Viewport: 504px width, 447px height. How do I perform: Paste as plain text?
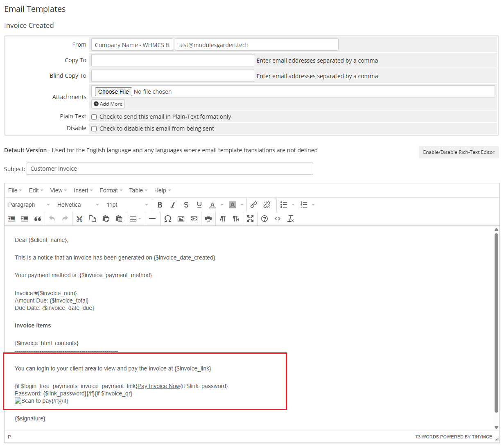pyautogui.click(x=119, y=219)
